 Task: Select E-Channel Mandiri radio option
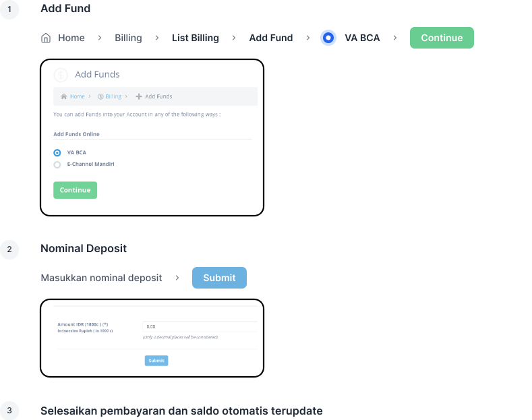(x=57, y=165)
